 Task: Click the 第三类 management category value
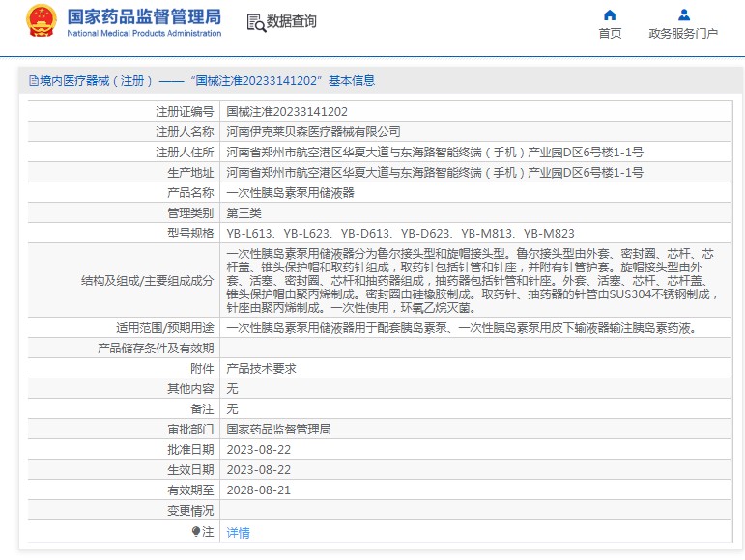(x=244, y=212)
